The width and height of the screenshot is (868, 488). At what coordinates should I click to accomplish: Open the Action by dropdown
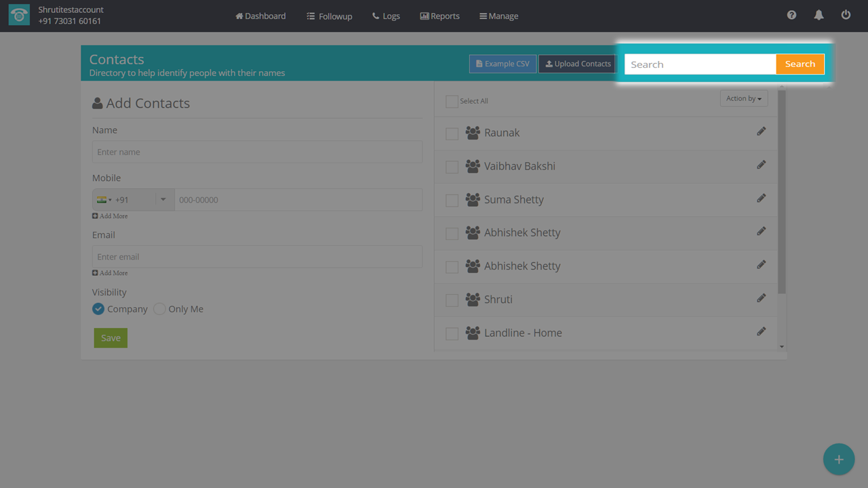pos(743,99)
